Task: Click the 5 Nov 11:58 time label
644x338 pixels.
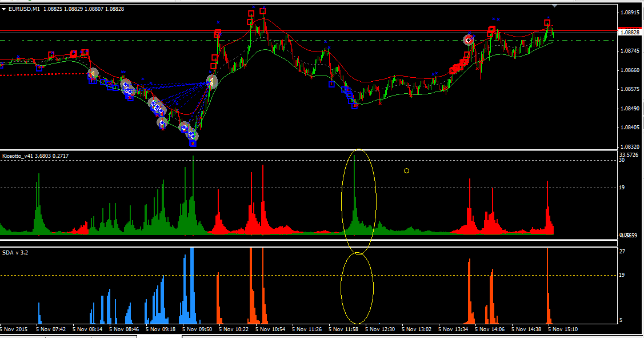Action: pos(343,329)
